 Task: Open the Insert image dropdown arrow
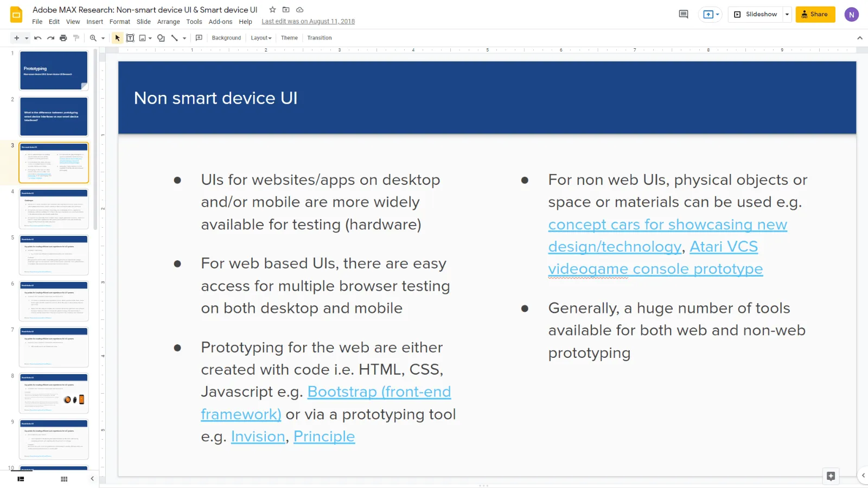point(150,38)
